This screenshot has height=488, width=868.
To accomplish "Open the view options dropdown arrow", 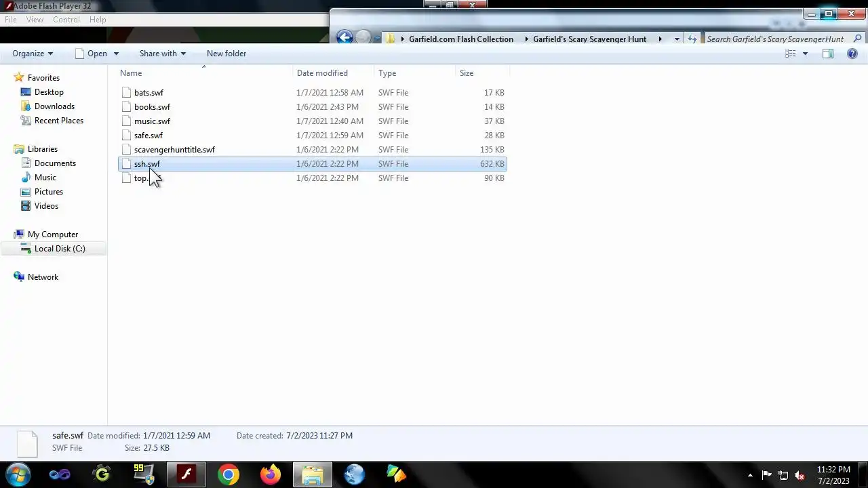I will (x=806, y=54).
